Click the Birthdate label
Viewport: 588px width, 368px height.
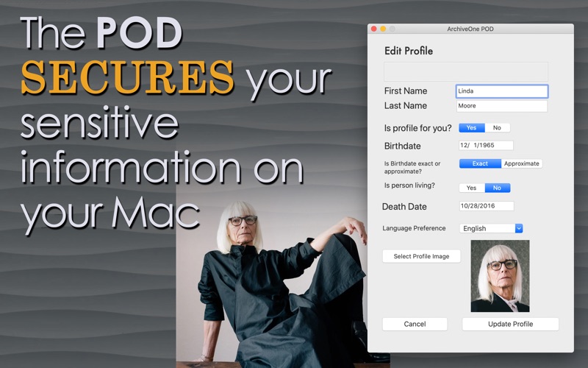(x=402, y=146)
